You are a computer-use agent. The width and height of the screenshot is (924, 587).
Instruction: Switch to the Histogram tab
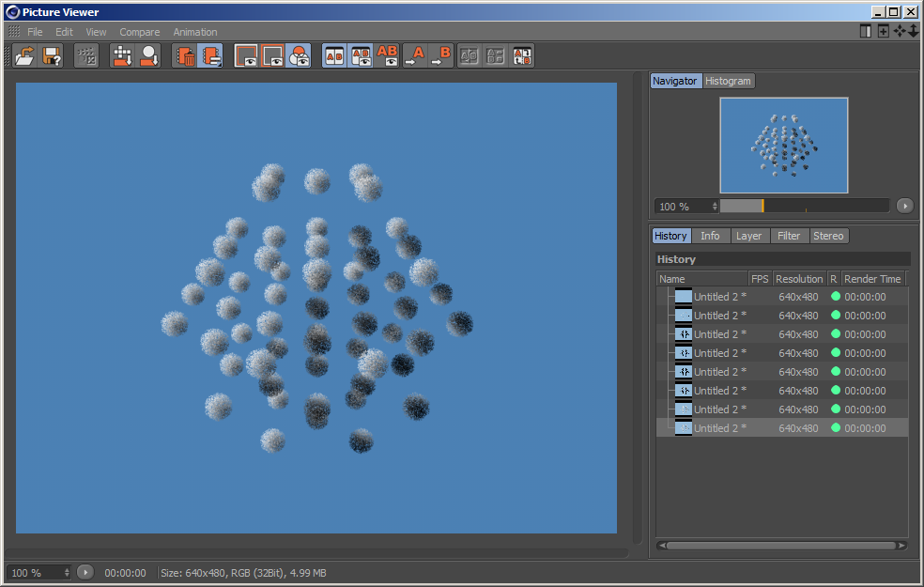point(729,81)
